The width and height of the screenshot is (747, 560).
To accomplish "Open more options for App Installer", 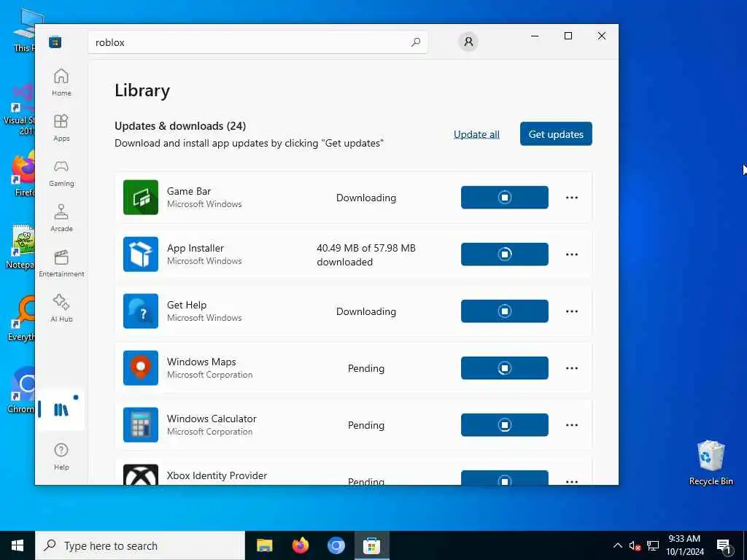I will tap(572, 254).
